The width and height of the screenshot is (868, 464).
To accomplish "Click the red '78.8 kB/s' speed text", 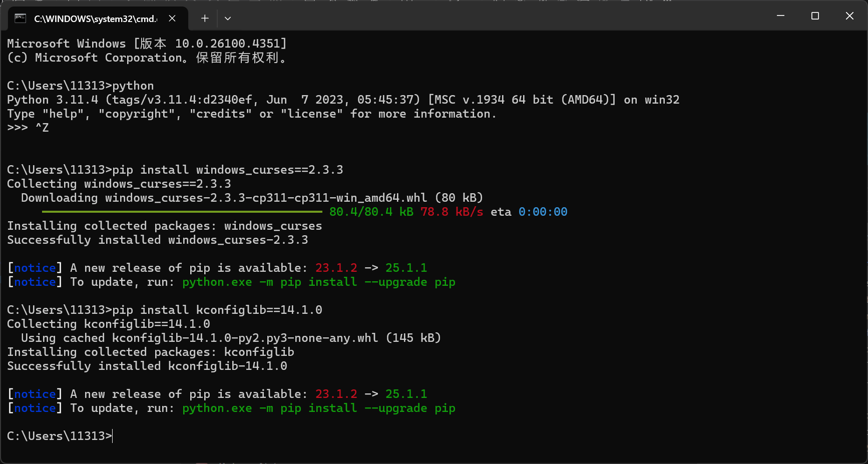I will (x=452, y=212).
